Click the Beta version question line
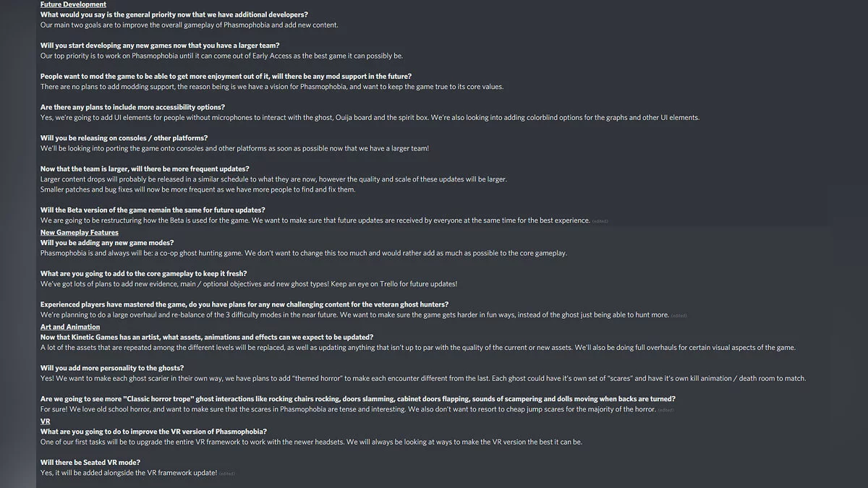This screenshot has width=868, height=488. point(153,210)
